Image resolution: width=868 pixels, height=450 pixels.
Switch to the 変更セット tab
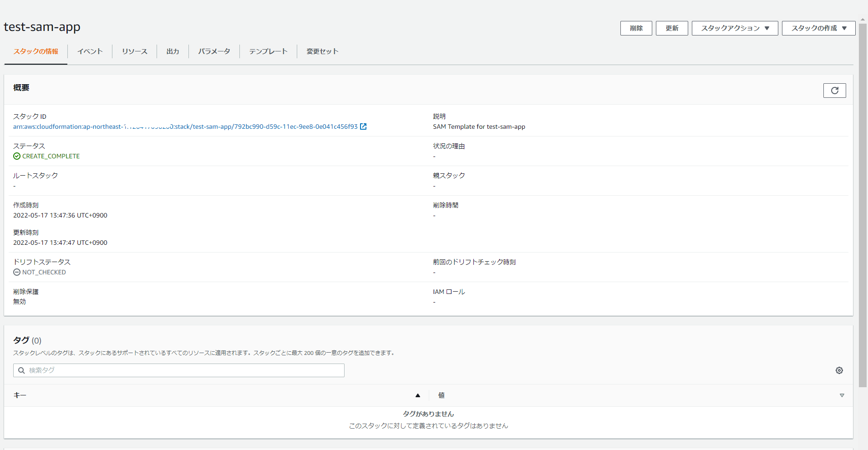[x=322, y=51]
